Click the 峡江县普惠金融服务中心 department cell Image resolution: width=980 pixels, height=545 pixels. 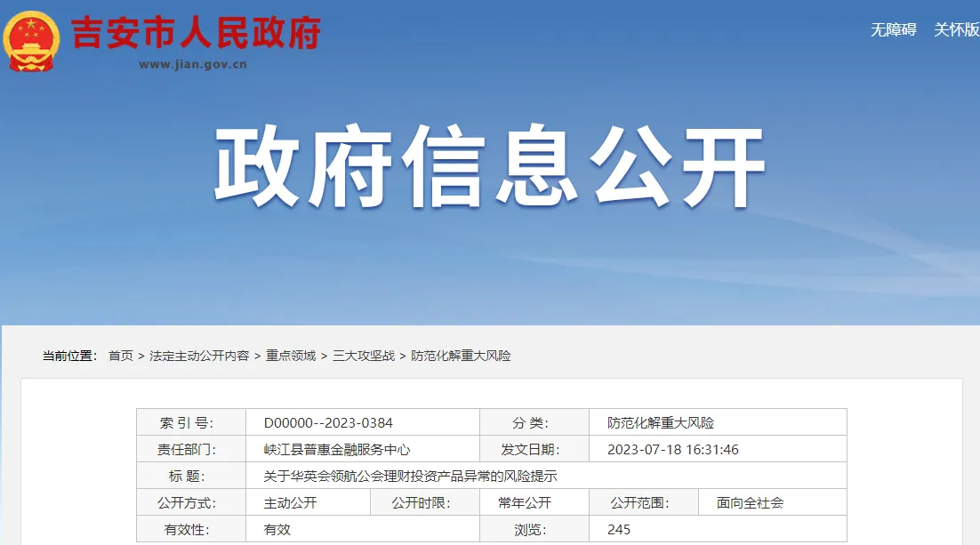click(363, 449)
